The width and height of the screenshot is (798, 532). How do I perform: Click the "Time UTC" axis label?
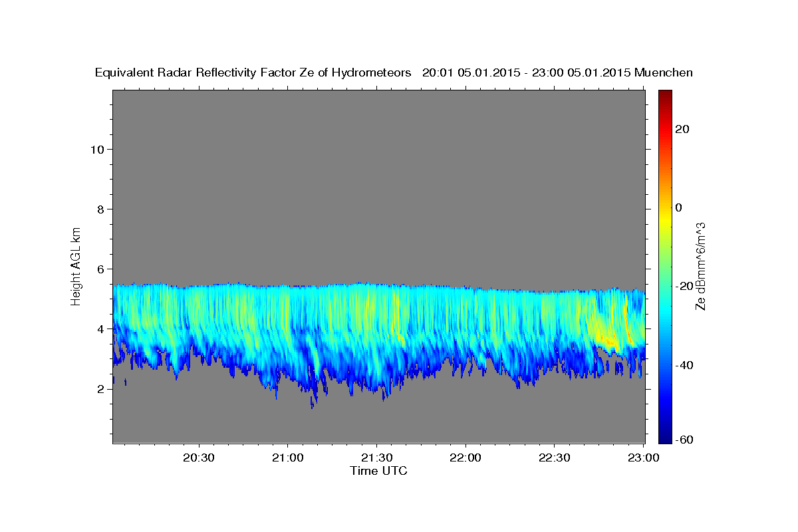pos(378,471)
